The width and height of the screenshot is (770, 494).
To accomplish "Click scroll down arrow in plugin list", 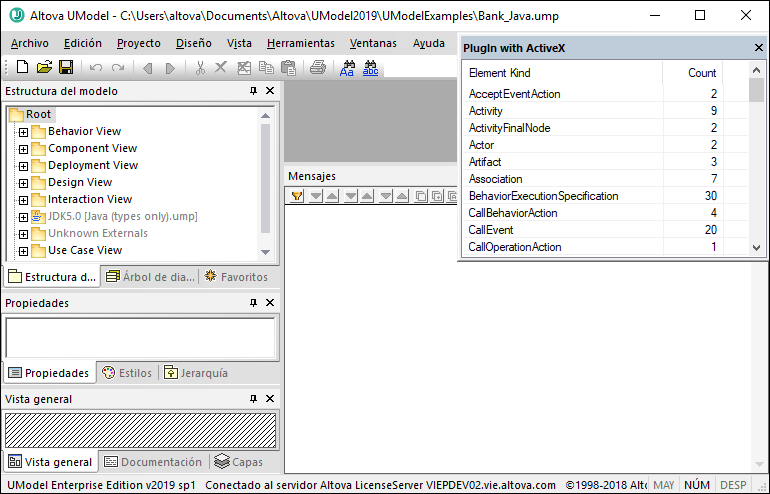I will pyautogui.click(x=756, y=248).
